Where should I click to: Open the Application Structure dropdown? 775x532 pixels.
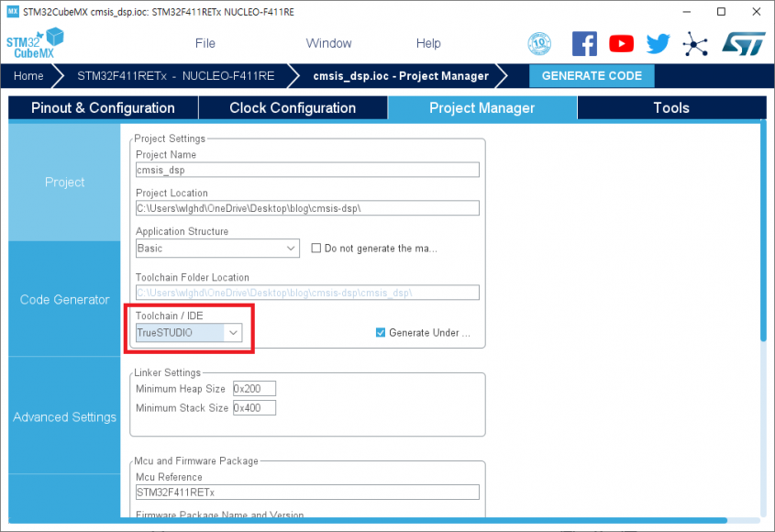pyautogui.click(x=217, y=249)
